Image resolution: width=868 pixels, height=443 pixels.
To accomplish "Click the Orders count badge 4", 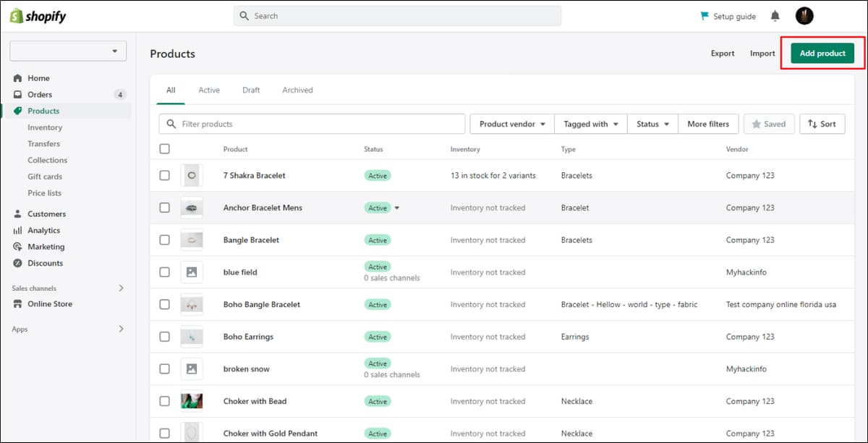I will (x=120, y=95).
